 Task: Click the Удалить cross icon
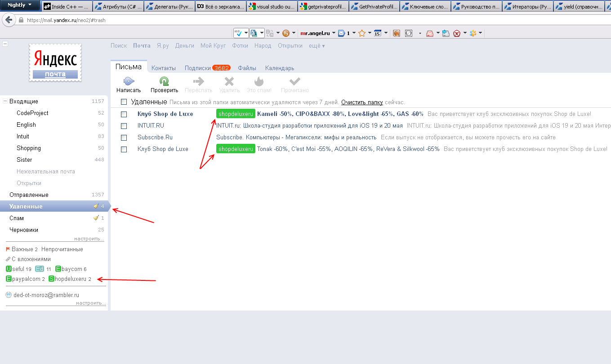[229, 81]
